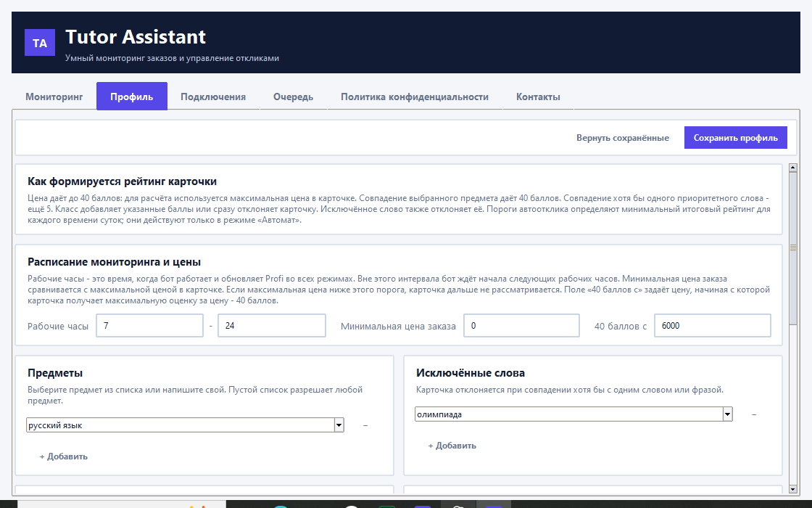Viewport: 812px width, 508px height.
Task: Click the vertical scrollbar thumb
Action: [793, 249]
